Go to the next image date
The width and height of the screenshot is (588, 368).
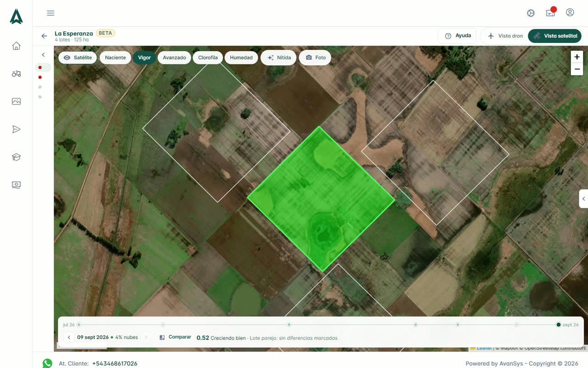click(x=146, y=337)
